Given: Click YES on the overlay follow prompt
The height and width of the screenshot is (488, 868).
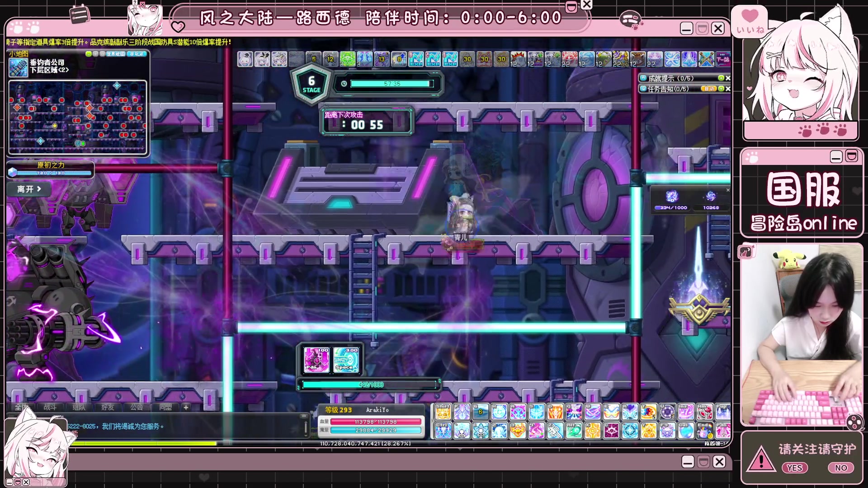Looking at the screenshot, I should [794, 468].
